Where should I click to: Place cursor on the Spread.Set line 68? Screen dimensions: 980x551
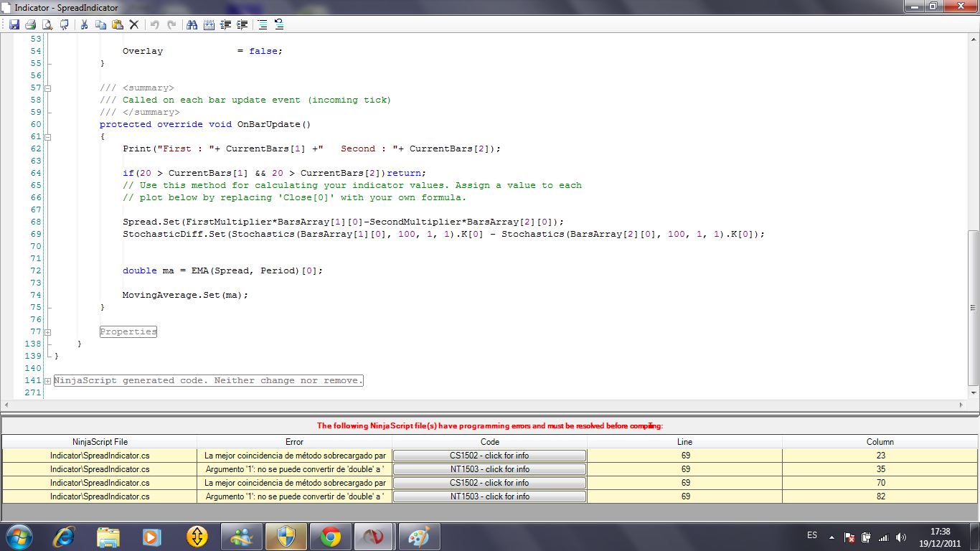coord(344,222)
